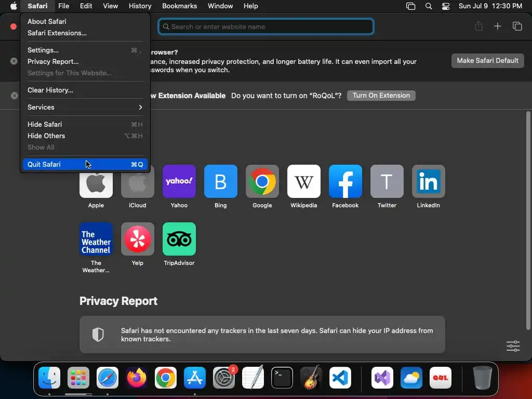The height and width of the screenshot is (399, 532).
Task: Open Terminal from the Dock
Action: tap(282, 378)
